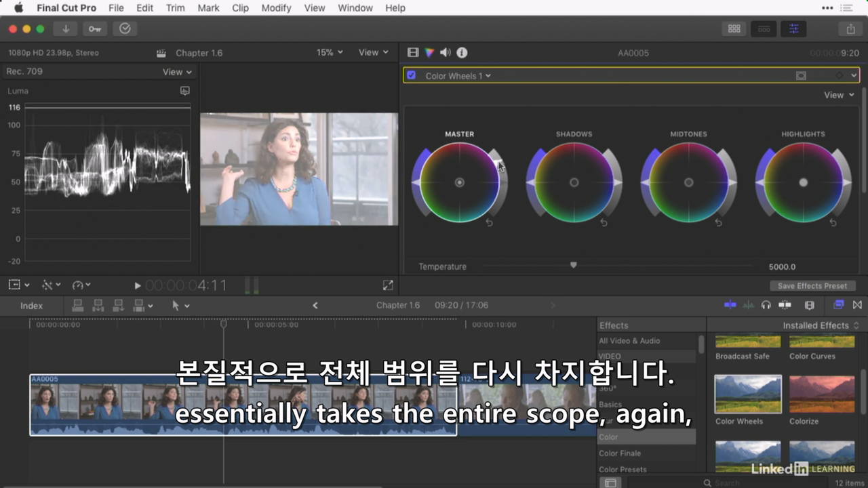868x488 pixels.
Task: Open the color inspector View dropdown
Action: pos(839,95)
